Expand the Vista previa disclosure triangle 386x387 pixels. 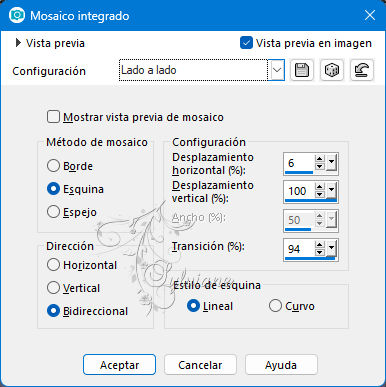(18, 43)
